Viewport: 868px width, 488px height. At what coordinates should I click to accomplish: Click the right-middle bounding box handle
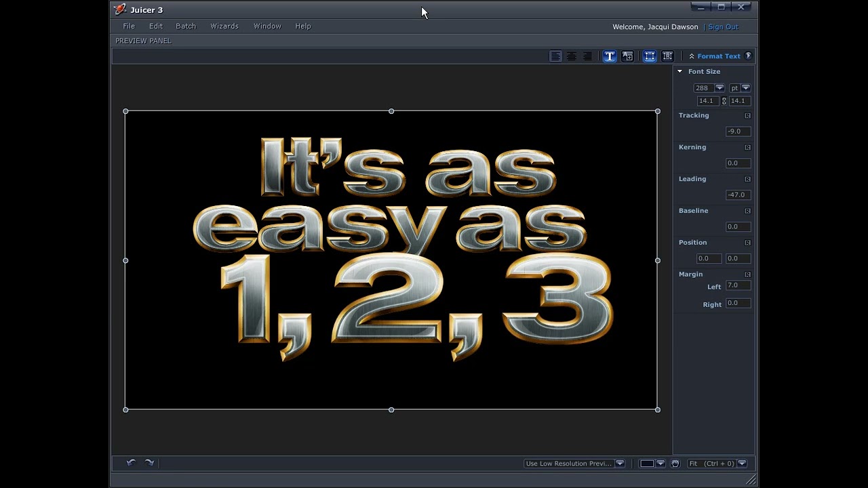click(x=658, y=260)
